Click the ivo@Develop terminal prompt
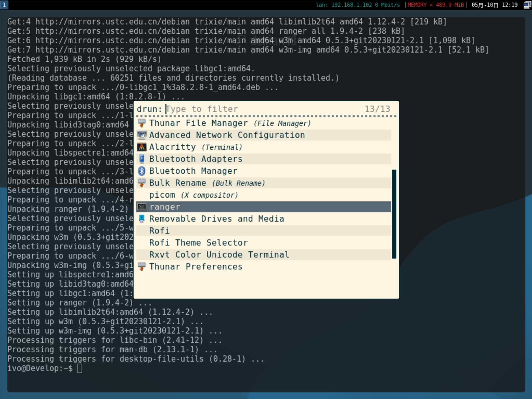The image size is (532, 399). (40, 368)
